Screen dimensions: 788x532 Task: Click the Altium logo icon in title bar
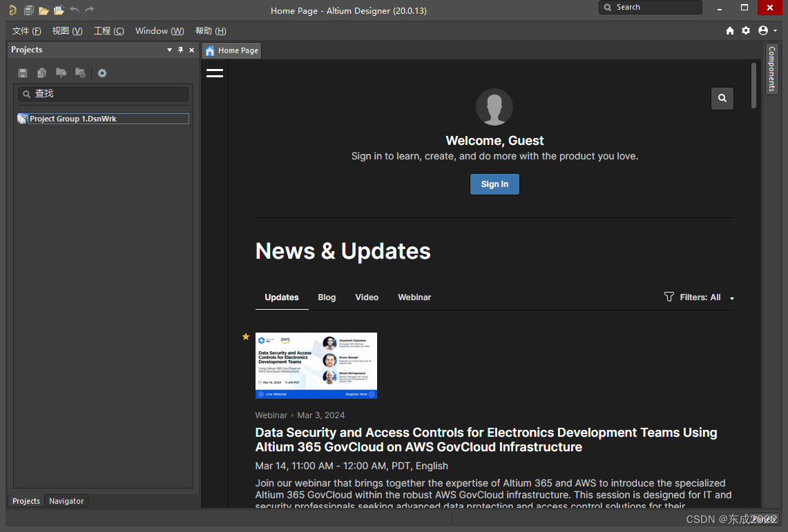point(13,10)
